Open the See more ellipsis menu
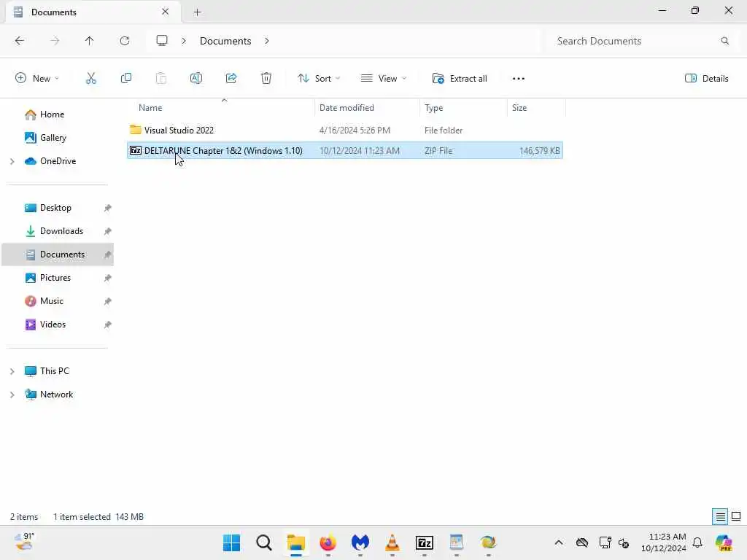Screen dimensions: 747x560 coord(519,79)
